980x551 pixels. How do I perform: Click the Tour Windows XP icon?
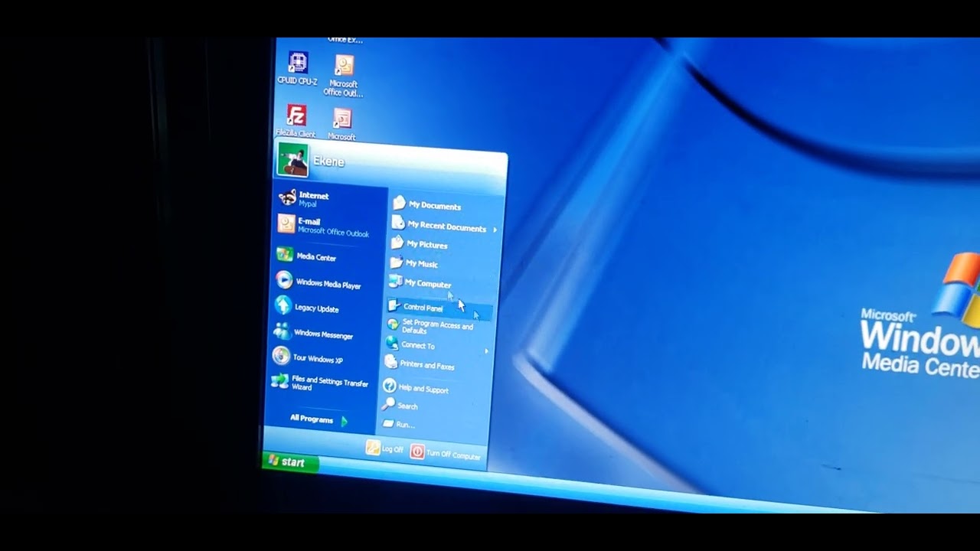[x=281, y=356]
